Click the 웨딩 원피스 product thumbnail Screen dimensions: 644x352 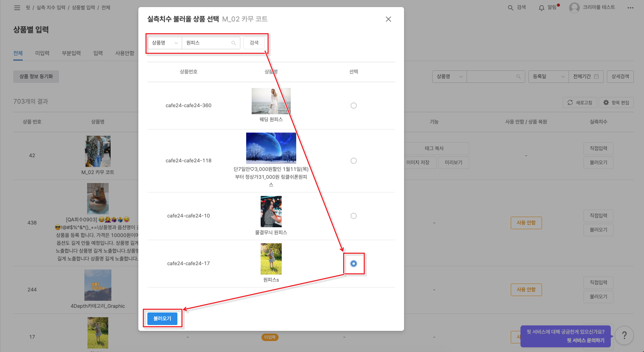271,101
